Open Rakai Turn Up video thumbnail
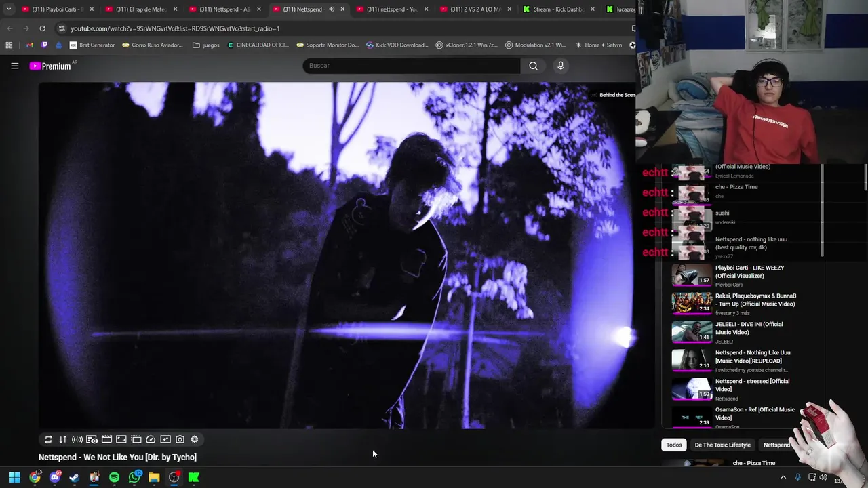 [692, 303]
